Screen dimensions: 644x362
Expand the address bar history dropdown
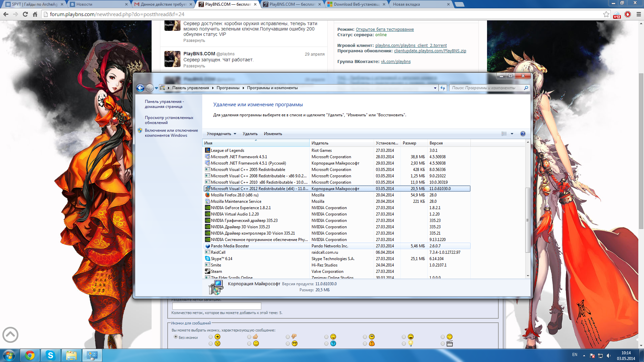point(435,88)
